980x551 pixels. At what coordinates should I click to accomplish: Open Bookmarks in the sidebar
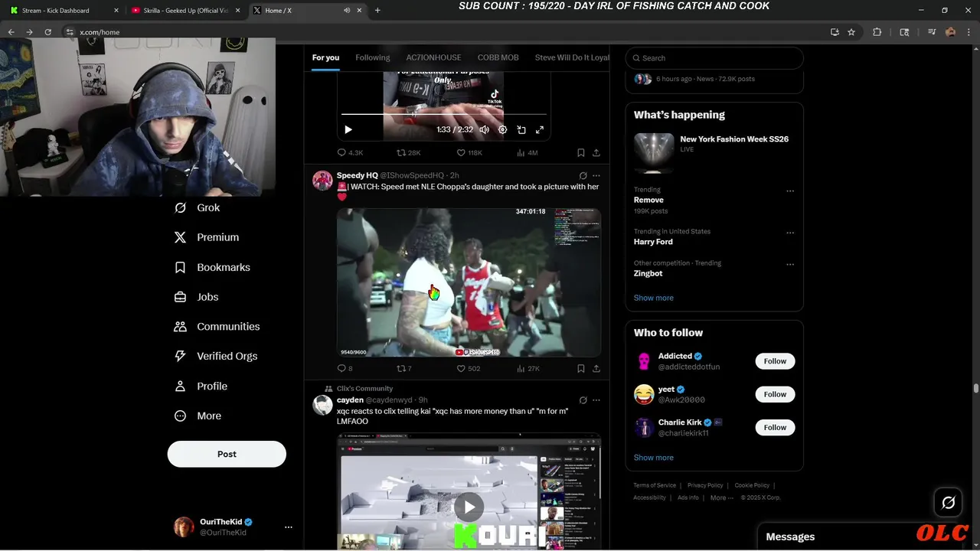coord(212,267)
